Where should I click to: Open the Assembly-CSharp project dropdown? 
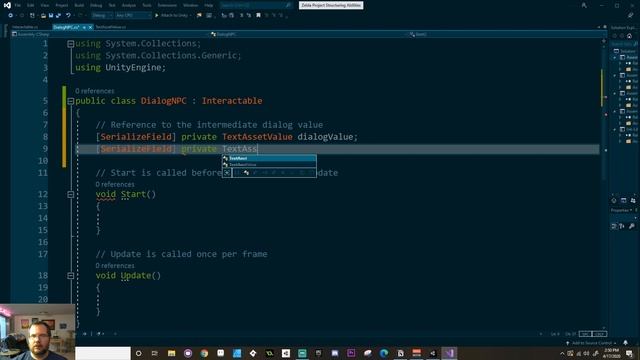click(x=110, y=34)
